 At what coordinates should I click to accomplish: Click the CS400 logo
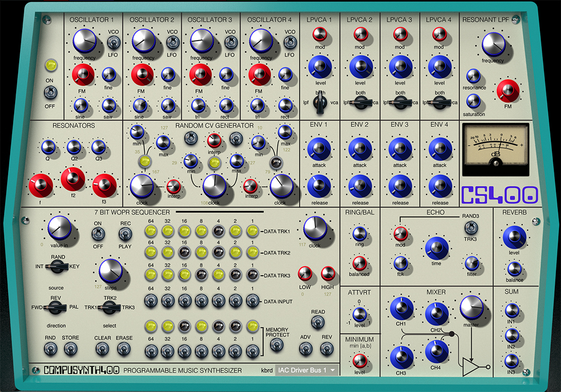click(x=499, y=195)
